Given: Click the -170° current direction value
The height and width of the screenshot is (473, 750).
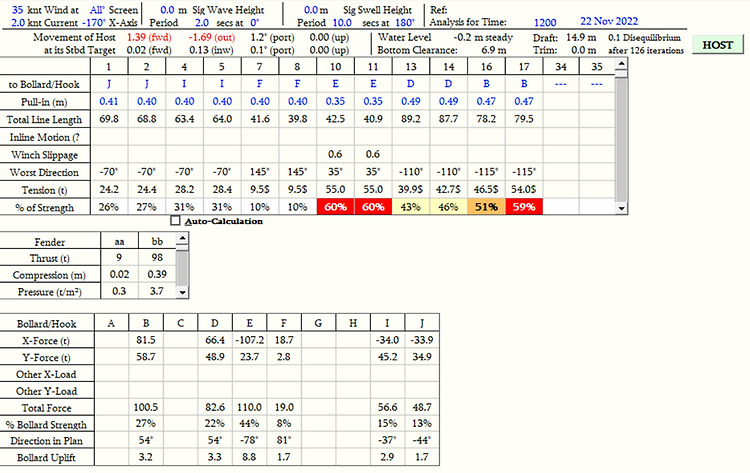Looking at the screenshot, I should 94,22.
